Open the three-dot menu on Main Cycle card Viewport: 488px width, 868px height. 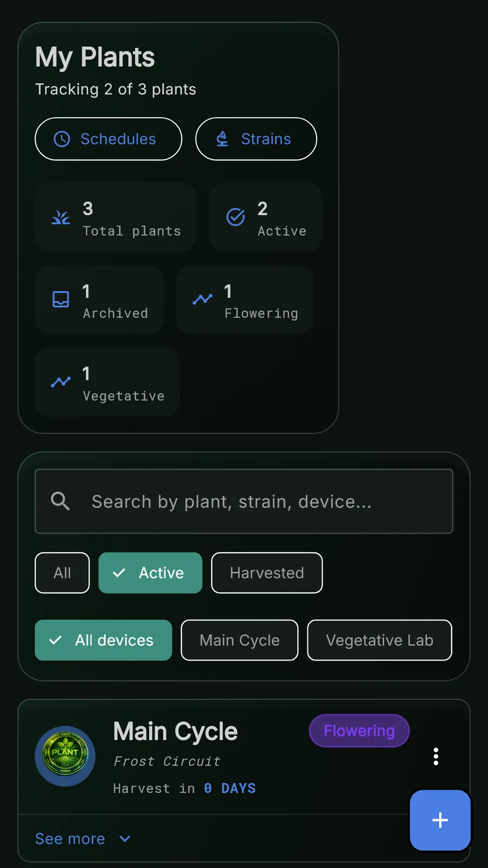pos(435,756)
